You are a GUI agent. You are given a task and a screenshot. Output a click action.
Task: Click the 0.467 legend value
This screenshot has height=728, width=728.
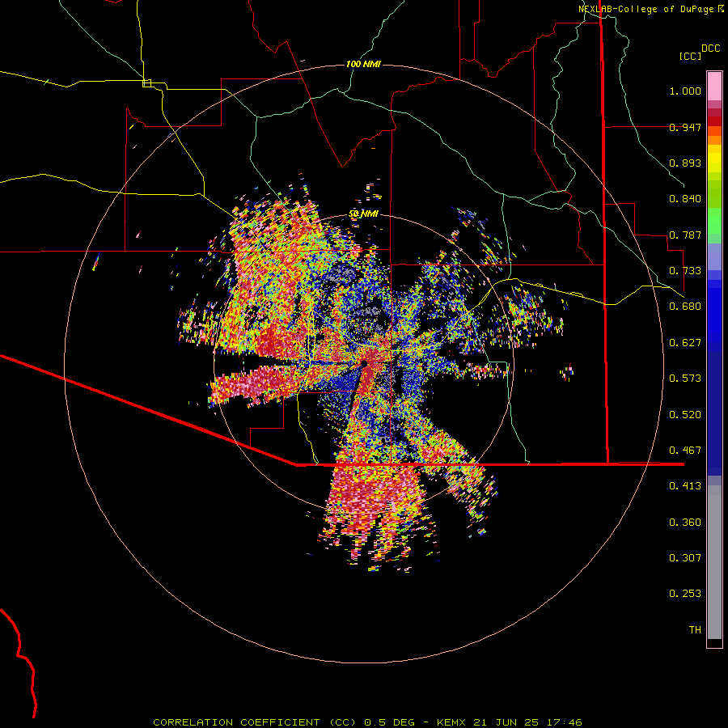click(x=685, y=451)
